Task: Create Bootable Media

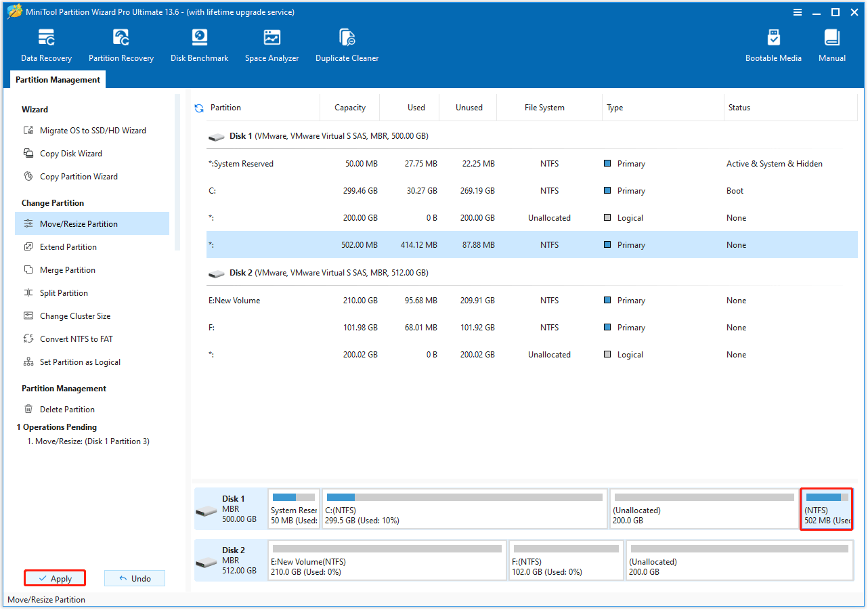Action: pyautogui.click(x=773, y=46)
